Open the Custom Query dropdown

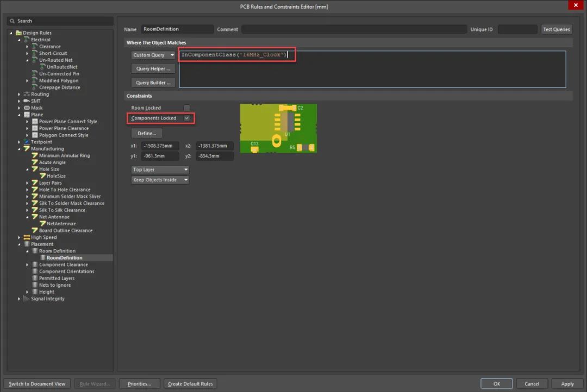pos(153,55)
